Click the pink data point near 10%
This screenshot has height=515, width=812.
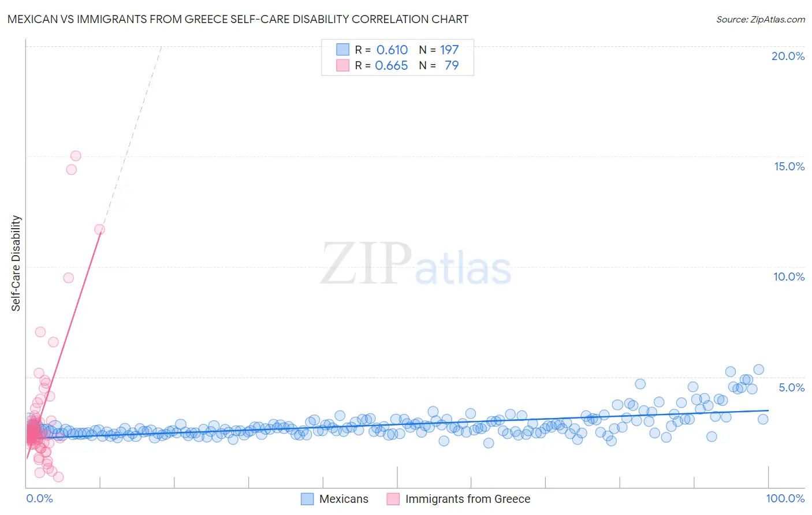[69, 278]
